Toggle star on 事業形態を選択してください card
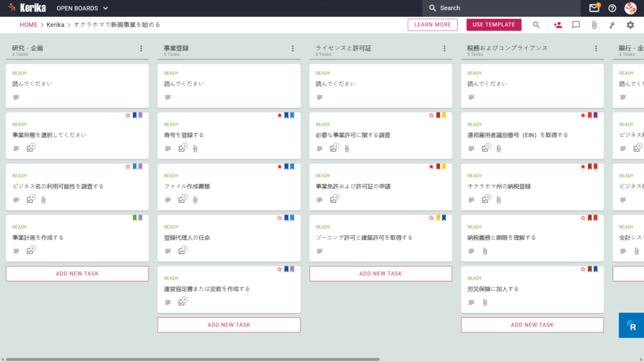644x362 pixels. [x=128, y=116]
